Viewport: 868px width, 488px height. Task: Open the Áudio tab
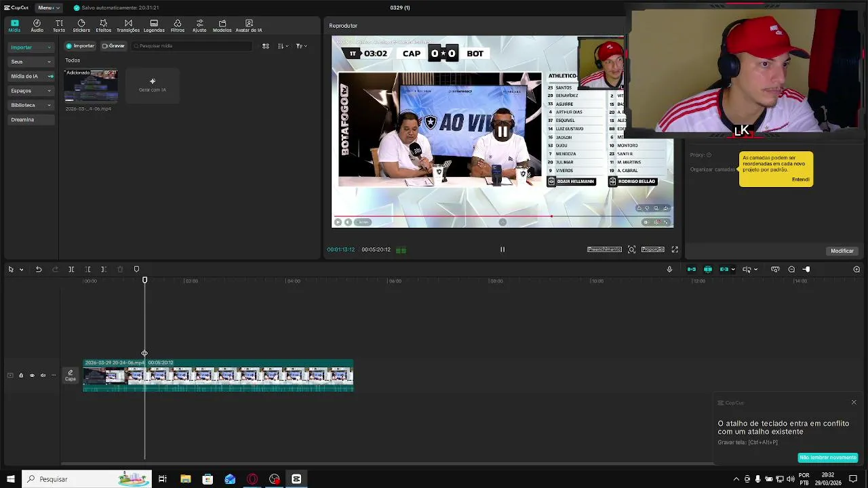coord(37,26)
